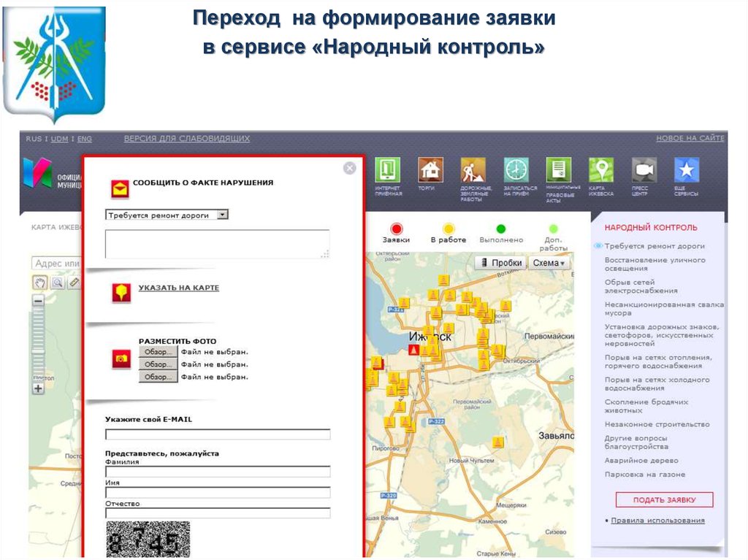Click the E-MAIL input field
Viewport: 748px width, 560px height.
pos(218,434)
